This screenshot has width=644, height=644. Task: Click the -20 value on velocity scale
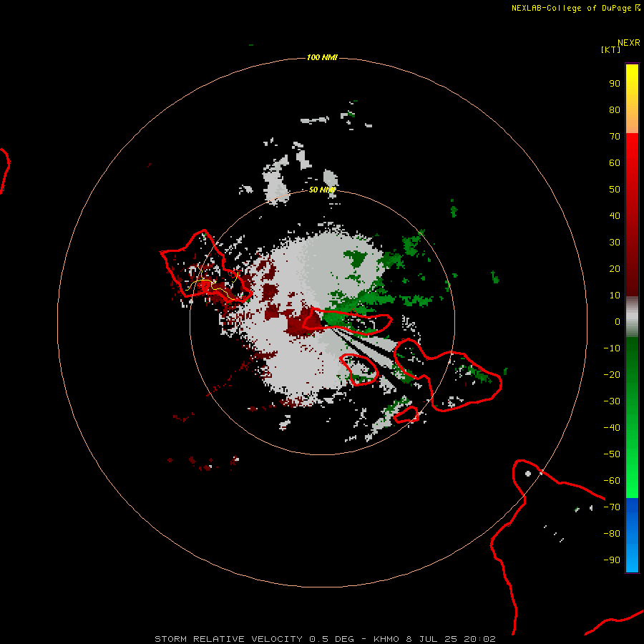tap(612, 375)
